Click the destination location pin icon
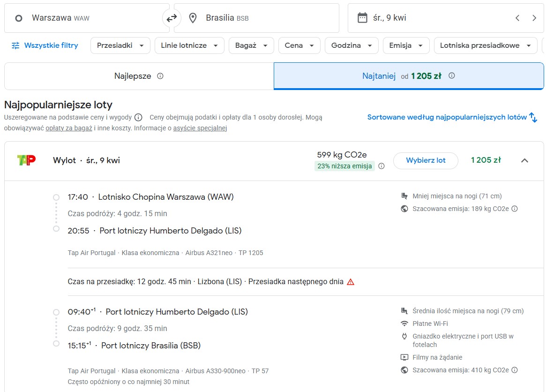Image resolution: width=546 pixels, height=392 pixels. (x=193, y=18)
